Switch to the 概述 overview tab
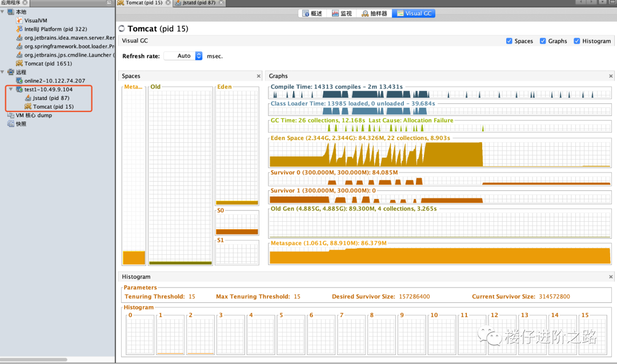617x364 pixels. (x=312, y=13)
